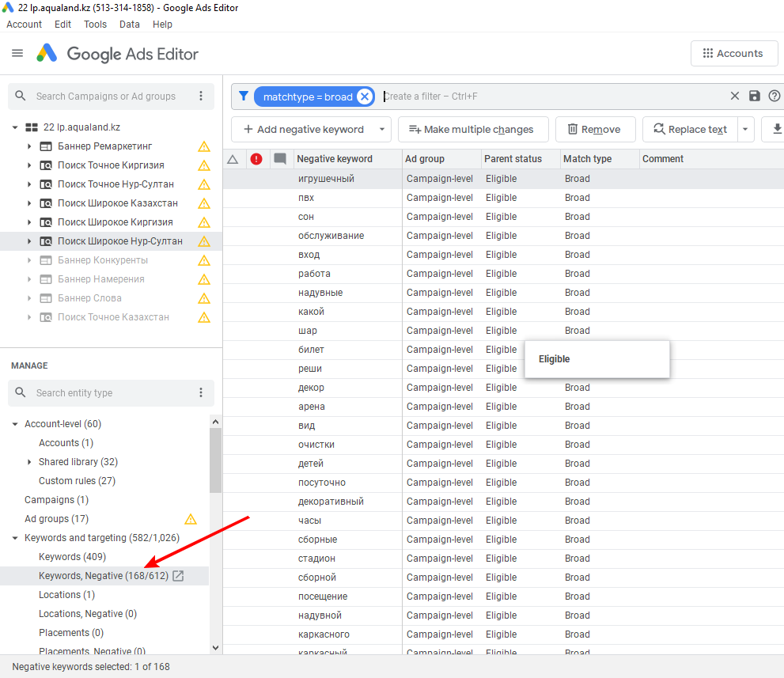Screen dimensions: 784x678
Task: Select Locations (1) entity type
Action: 66,595
